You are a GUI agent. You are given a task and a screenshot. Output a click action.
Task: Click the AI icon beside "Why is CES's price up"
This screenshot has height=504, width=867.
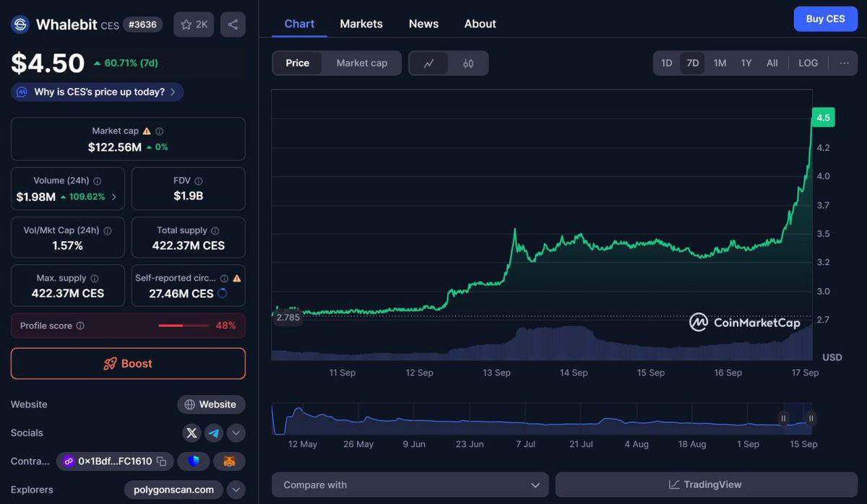[x=22, y=92]
